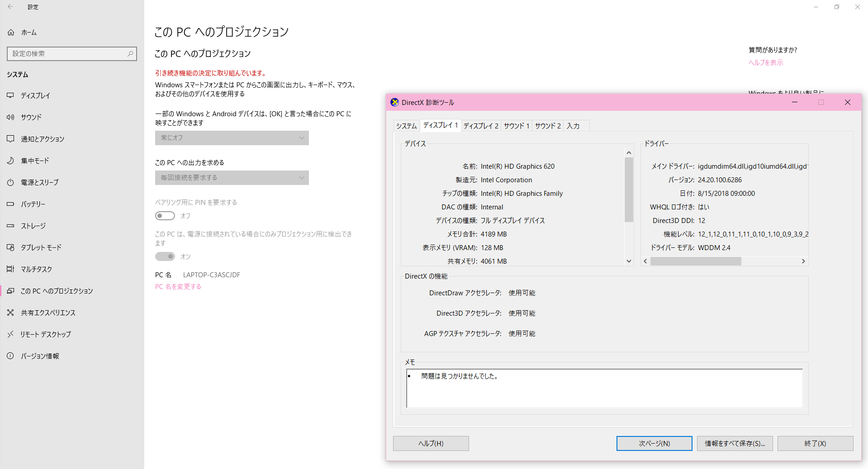Click the search magnifier in settings search box
868x469 pixels.
click(130, 54)
